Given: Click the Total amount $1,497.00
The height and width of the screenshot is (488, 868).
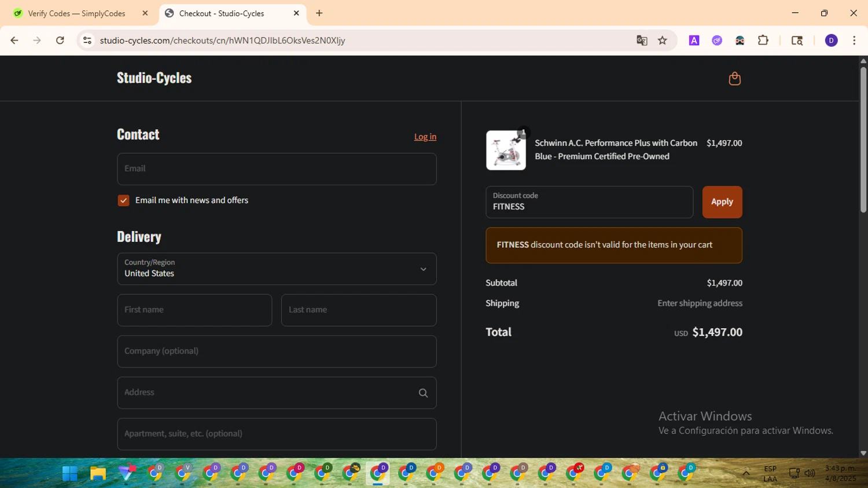Looking at the screenshot, I should point(717,332).
